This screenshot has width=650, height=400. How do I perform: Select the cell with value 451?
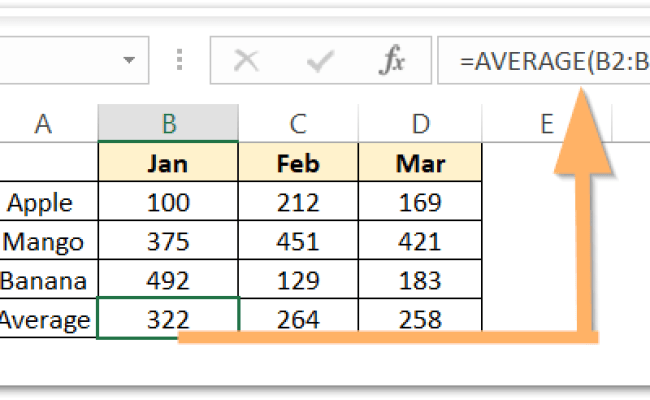298,240
